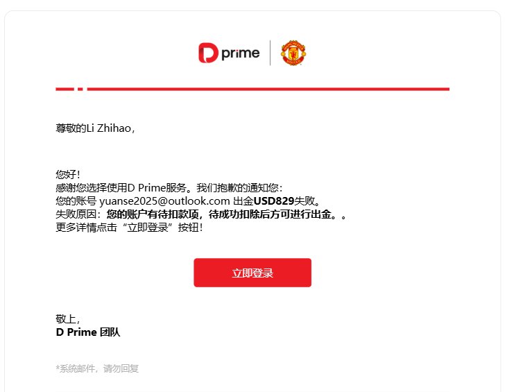Click the 'prime' wordmark in header
Image resolution: width=532 pixels, height=392 pixels.
(x=241, y=53)
